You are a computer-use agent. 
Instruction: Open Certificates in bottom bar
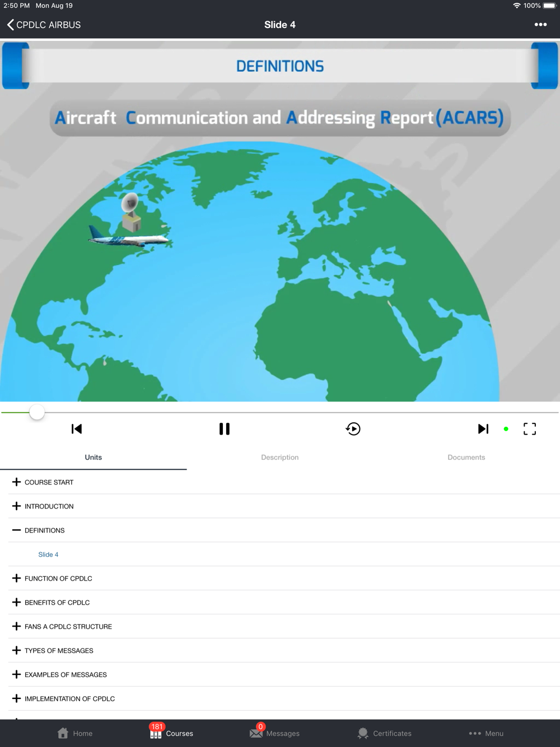click(384, 733)
